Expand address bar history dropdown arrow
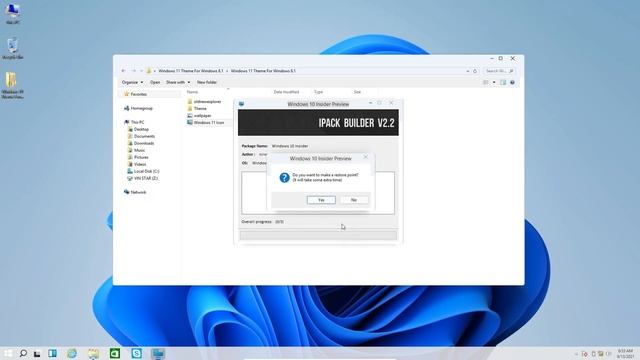 click(x=468, y=71)
